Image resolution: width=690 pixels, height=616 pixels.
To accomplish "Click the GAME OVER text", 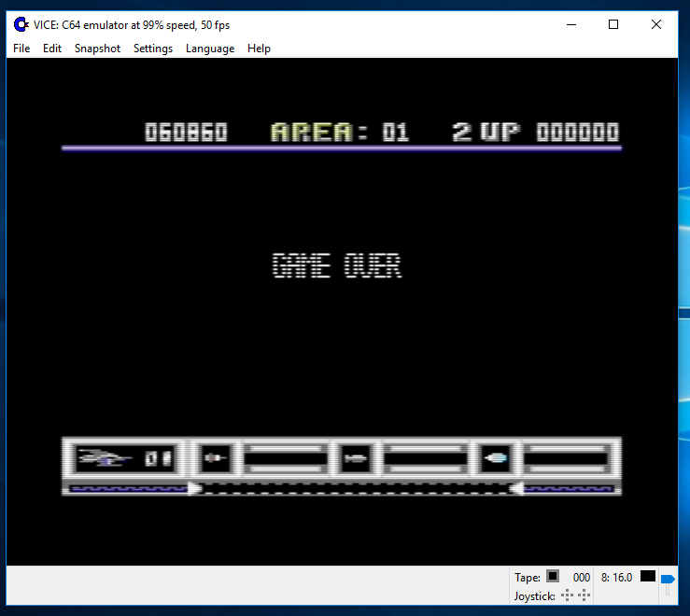I will tap(336, 267).
